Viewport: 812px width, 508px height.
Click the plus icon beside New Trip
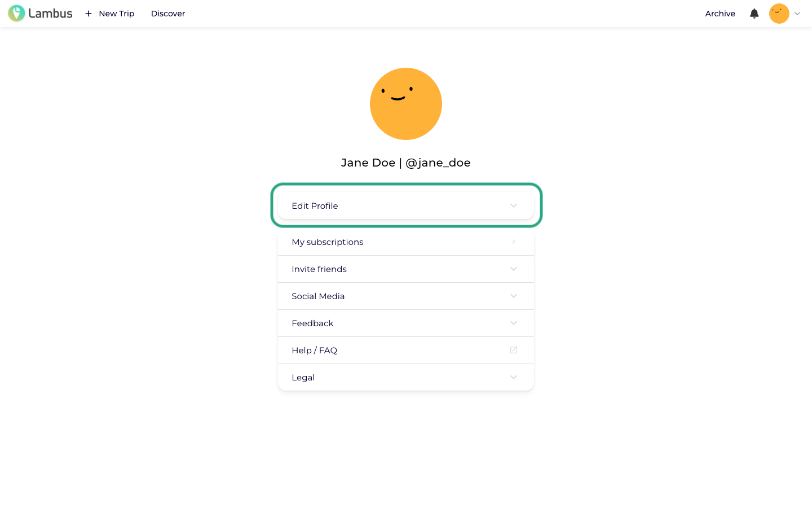(x=89, y=14)
